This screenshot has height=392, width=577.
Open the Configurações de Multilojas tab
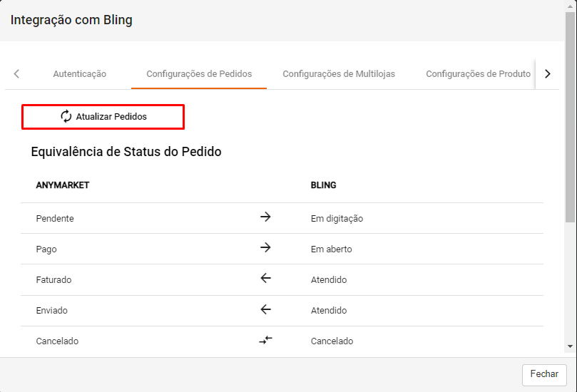[x=339, y=74]
